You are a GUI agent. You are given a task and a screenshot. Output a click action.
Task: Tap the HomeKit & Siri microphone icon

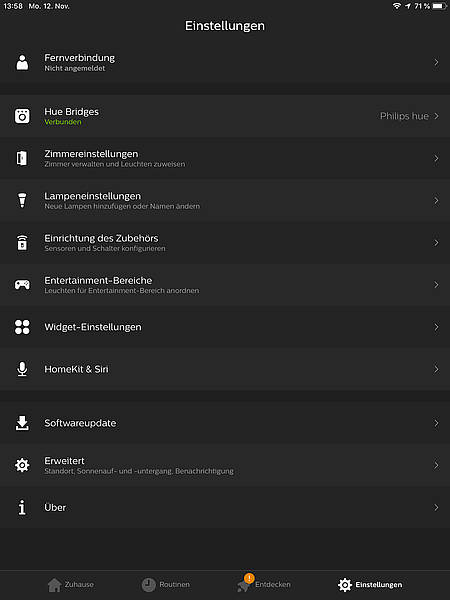22,369
